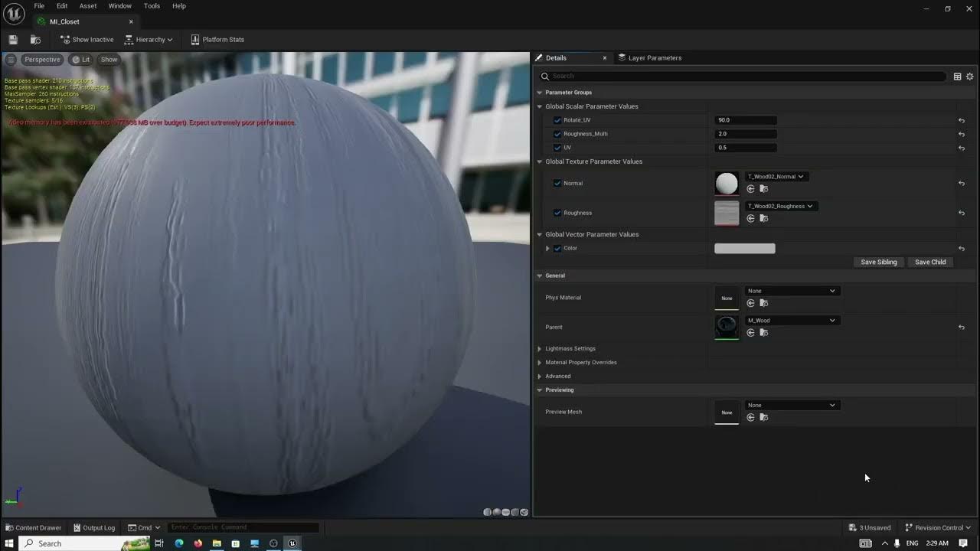Click the Browse to asset toolbar icon
980x551 pixels.
point(35,40)
